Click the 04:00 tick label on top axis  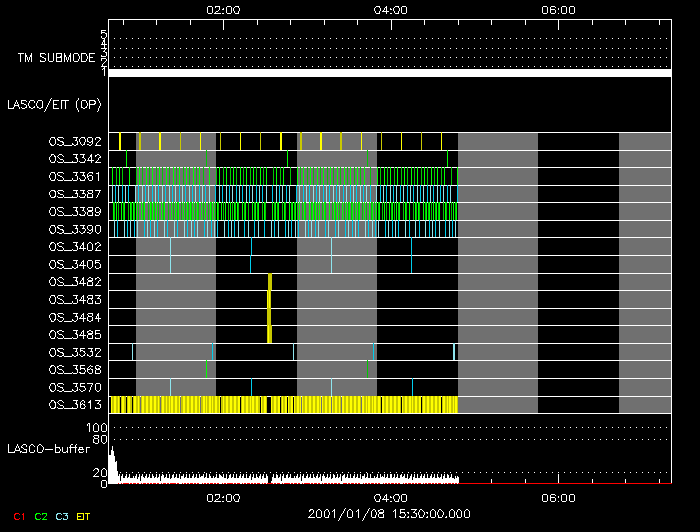click(390, 9)
